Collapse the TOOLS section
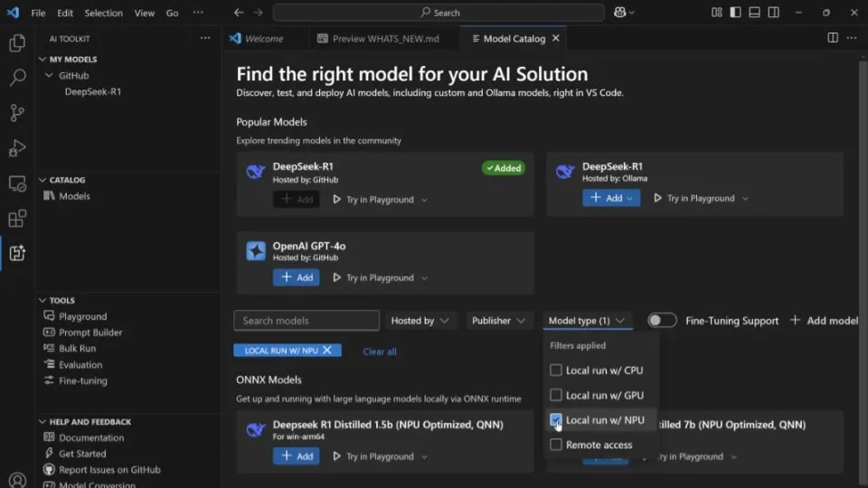 pyautogui.click(x=42, y=300)
